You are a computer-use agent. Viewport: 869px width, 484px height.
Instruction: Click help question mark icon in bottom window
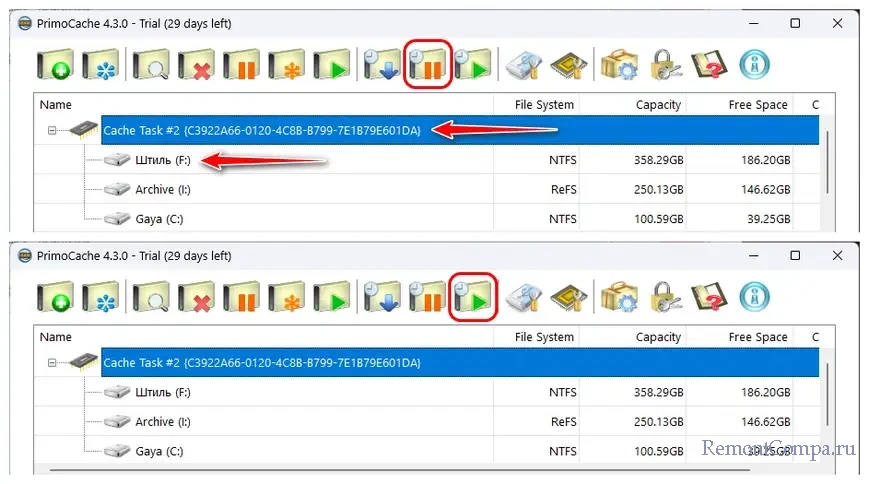click(709, 298)
